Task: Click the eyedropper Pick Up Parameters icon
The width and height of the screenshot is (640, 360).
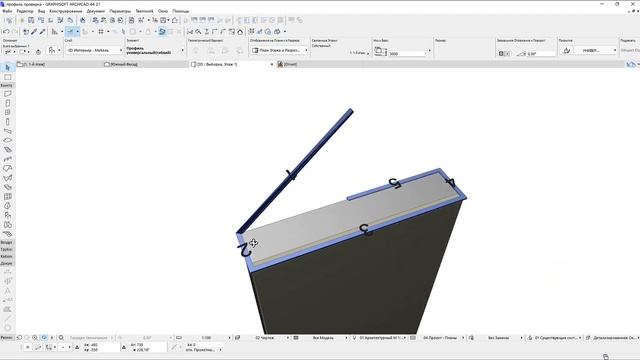Action: (34, 31)
